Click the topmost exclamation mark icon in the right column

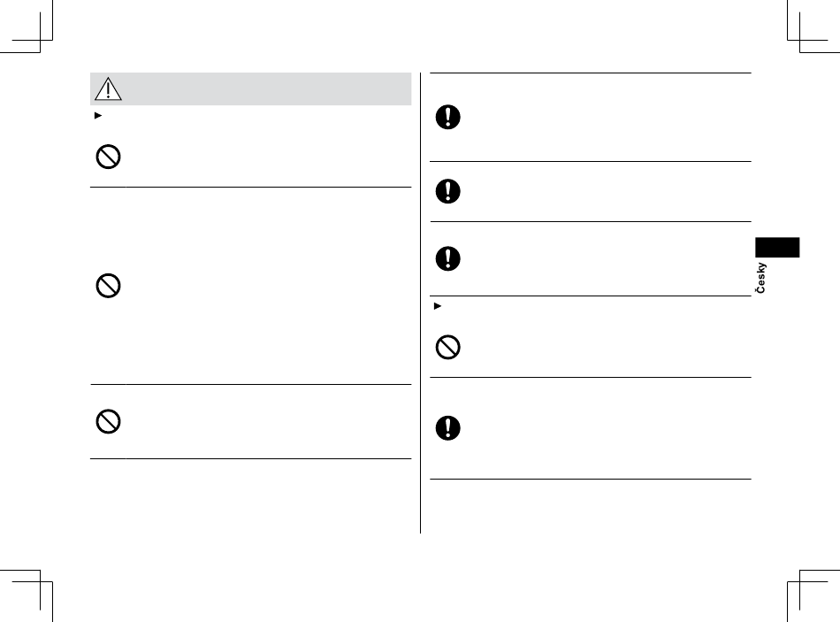tap(448, 117)
